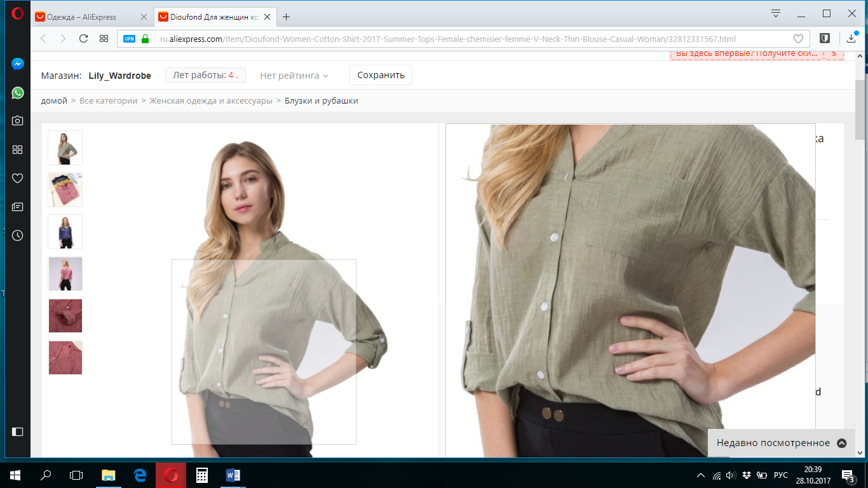Open Speed Dial from the sidebar
Viewport: 868px width, 488px height.
pyautogui.click(x=18, y=149)
